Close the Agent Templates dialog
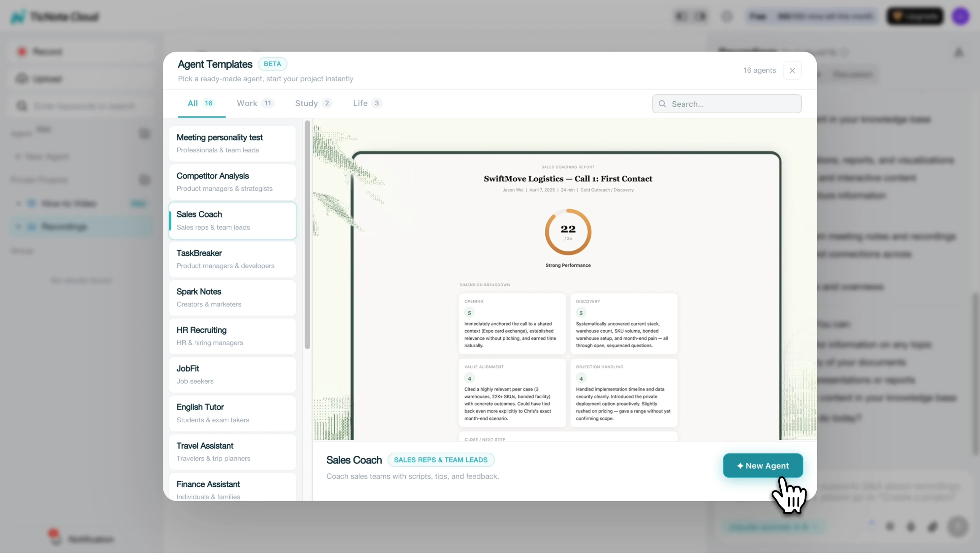This screenshot has height=553, width=980. pos(792,70)
